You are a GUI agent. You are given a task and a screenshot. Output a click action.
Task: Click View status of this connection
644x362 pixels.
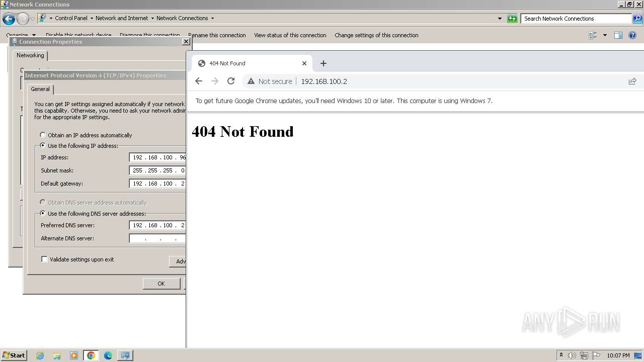coord(290,35)
